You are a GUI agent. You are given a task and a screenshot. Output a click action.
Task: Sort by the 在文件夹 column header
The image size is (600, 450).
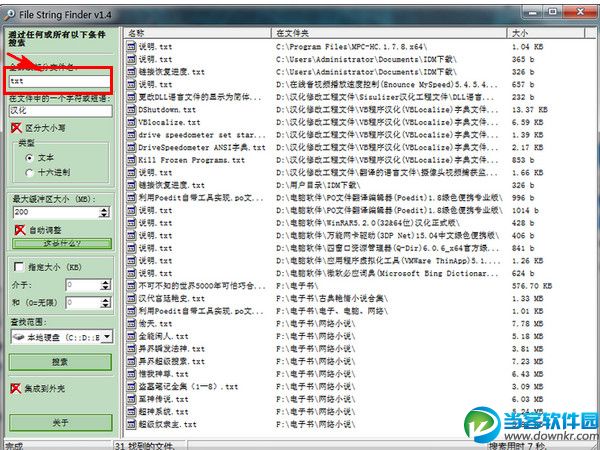tap(390, 33)
